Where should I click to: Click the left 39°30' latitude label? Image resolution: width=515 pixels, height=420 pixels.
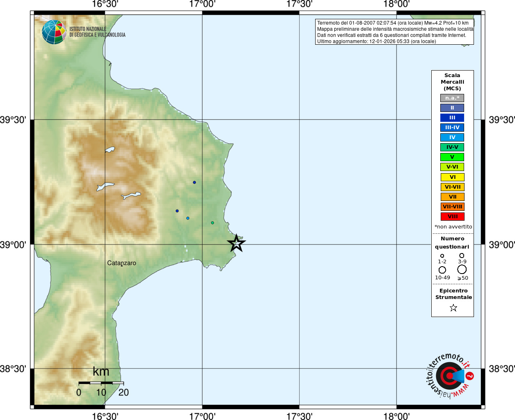13,120
